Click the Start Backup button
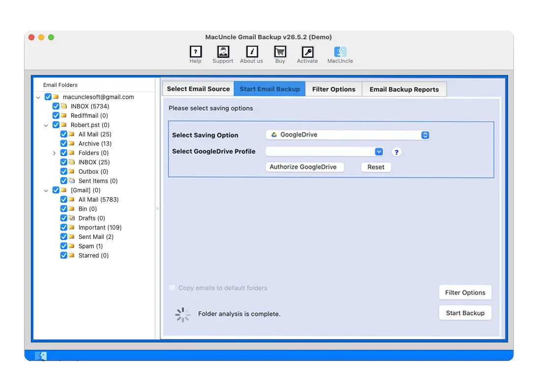 pos(465,313)
